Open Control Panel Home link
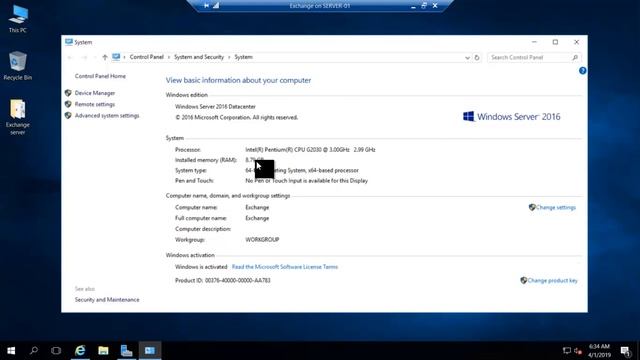 coord(100,76)
